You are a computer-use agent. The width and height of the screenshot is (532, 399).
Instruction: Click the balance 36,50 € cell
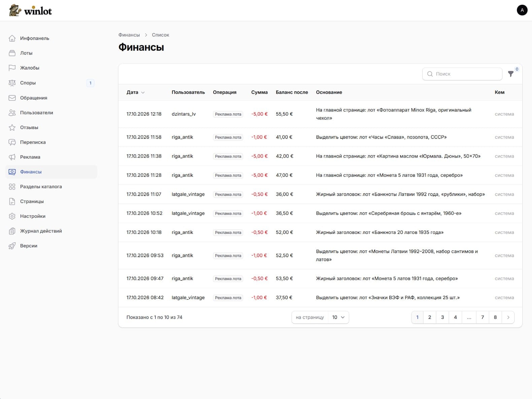[284, 213]
